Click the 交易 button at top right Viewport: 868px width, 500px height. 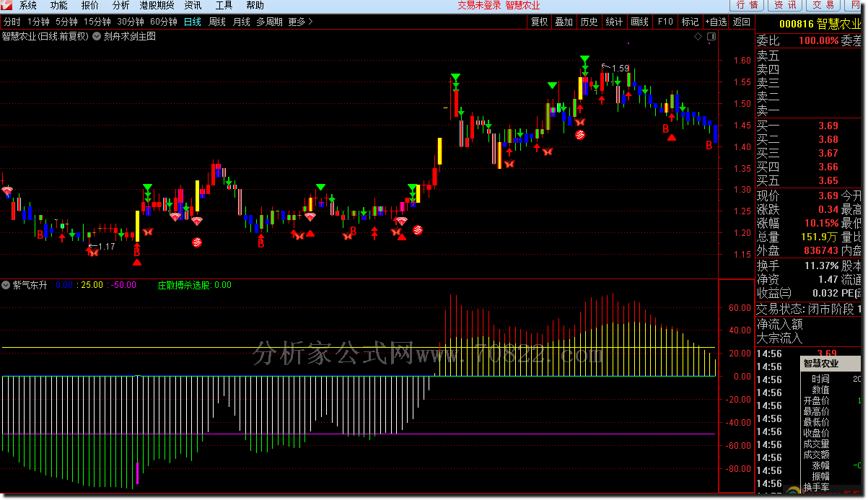click(823, 5)
